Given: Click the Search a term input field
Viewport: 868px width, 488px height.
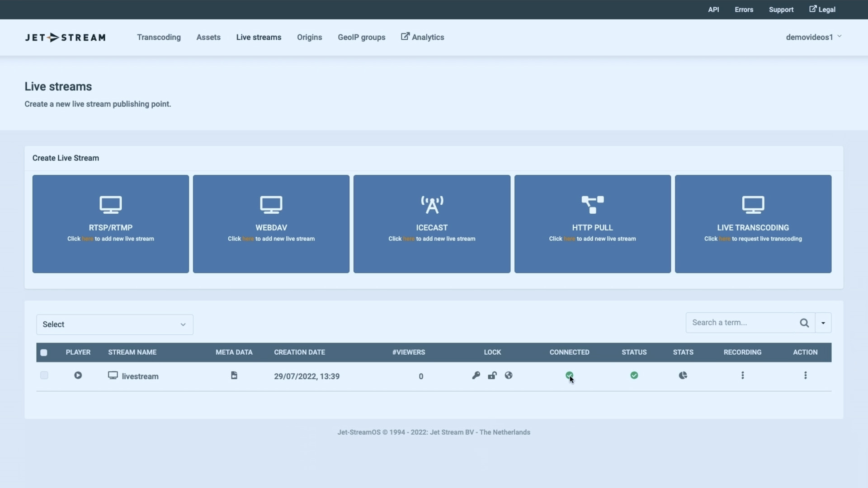Looking at the screenshot, I should click(x=741, y=322).
